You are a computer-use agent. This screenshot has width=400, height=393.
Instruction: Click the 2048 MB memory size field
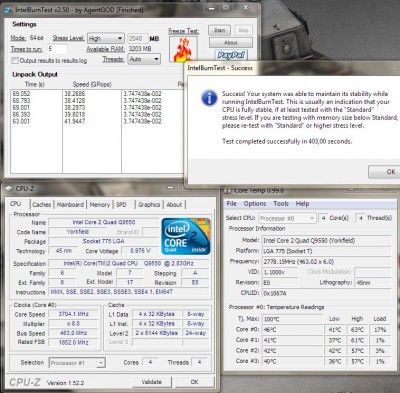pyautogui.click(x=138, y=38)
